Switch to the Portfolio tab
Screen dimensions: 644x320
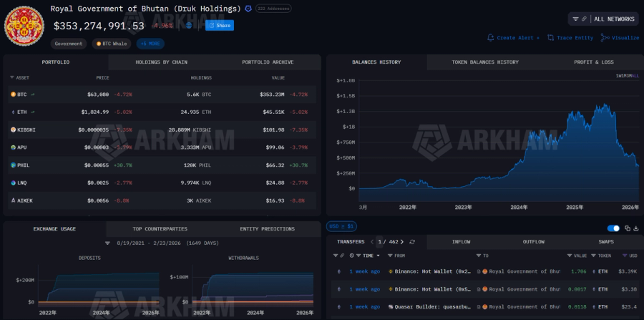pos(56,62)
